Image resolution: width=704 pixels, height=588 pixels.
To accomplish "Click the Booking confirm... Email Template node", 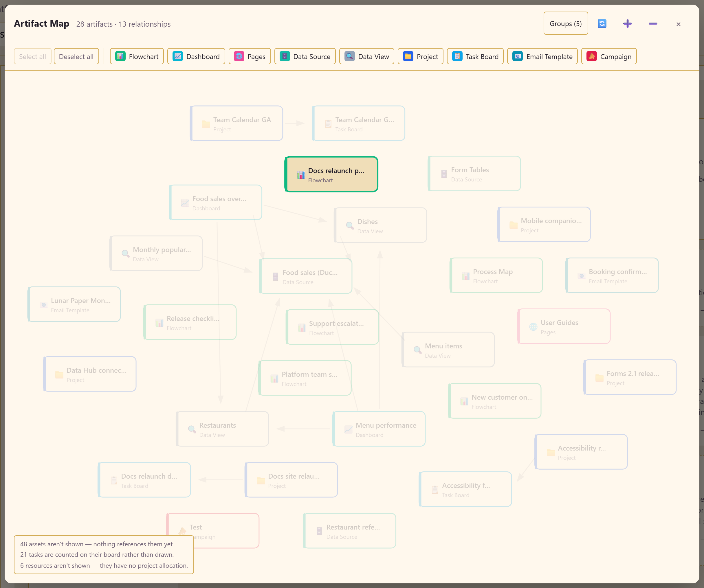I will pyautogui.click(x=612, y=275).
